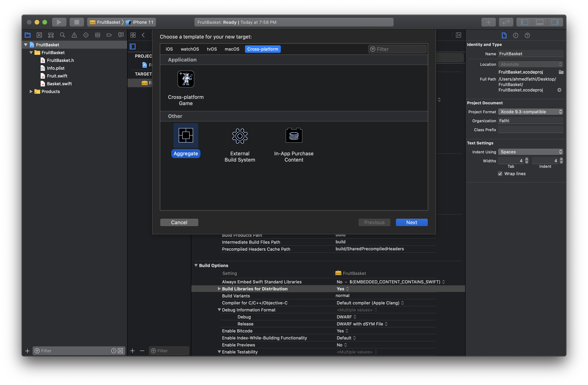Viewport: 588px width, 385px height.
Task: Add an editor on the right
Action: (x=458, y=35)
